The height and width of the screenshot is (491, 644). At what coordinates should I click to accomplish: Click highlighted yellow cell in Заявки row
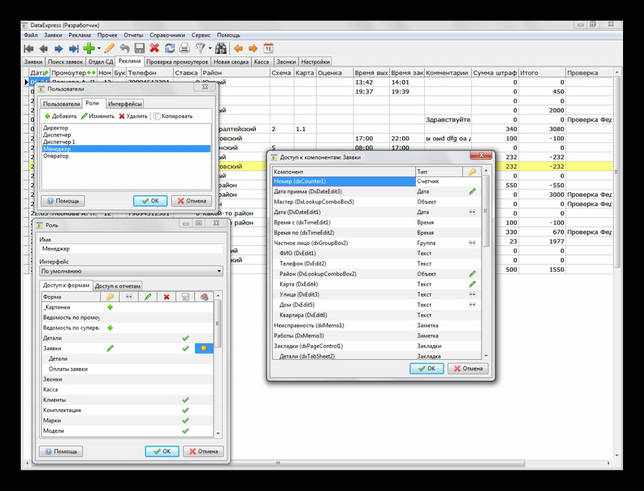coord(204,348)
